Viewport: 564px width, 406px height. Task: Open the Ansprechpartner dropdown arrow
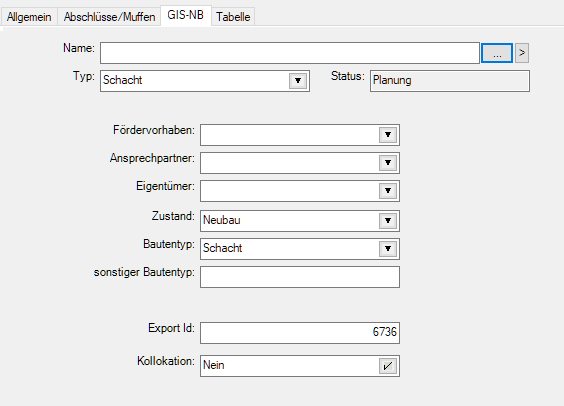388,163
